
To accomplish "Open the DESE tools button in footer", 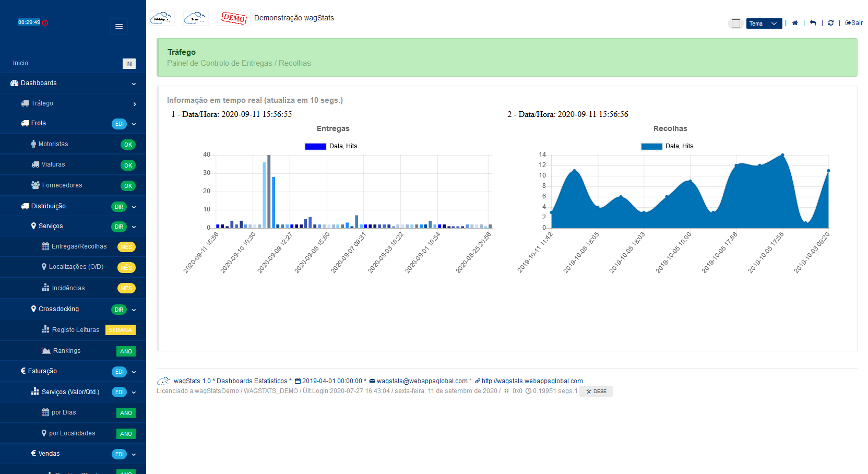I will click(596, 391).
